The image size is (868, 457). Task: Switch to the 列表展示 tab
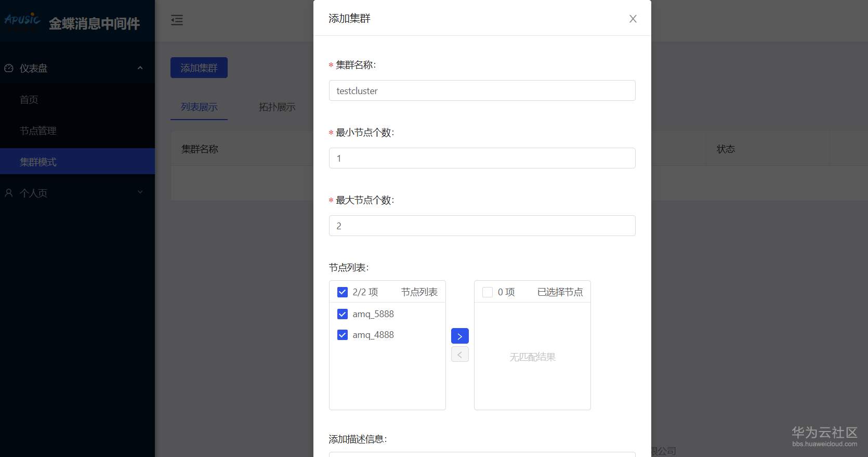point(199,107)
